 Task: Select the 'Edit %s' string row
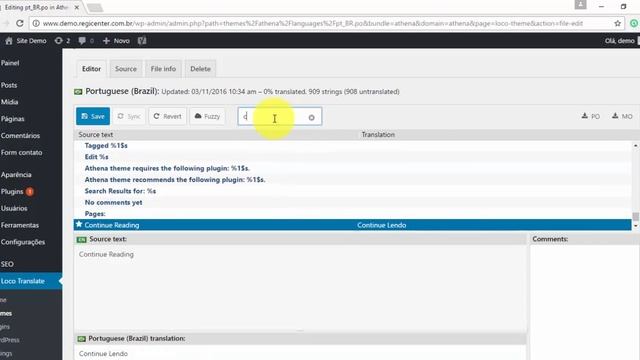(x=353, y=157)
